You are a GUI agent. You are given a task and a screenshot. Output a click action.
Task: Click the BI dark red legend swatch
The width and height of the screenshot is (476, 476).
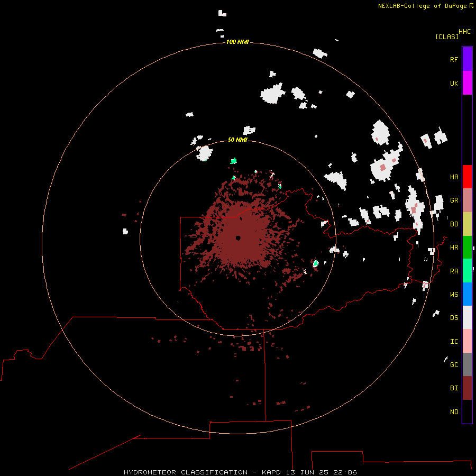(x=467, y=388)
